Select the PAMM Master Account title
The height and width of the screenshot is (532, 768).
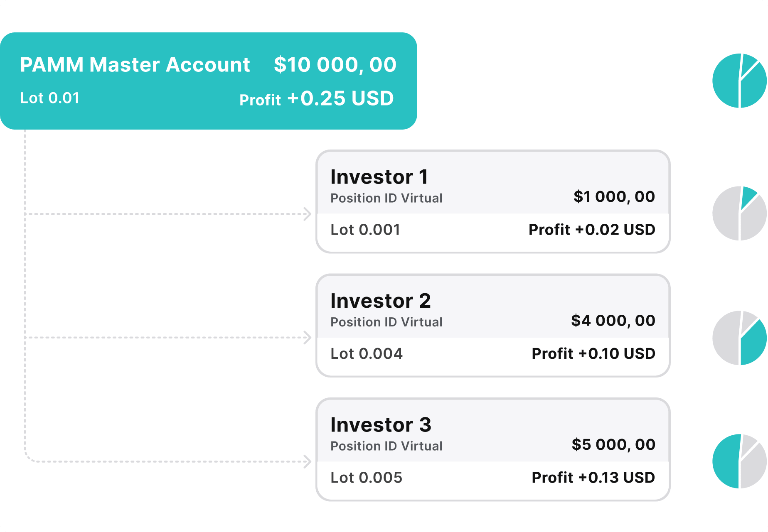(135, 65)
